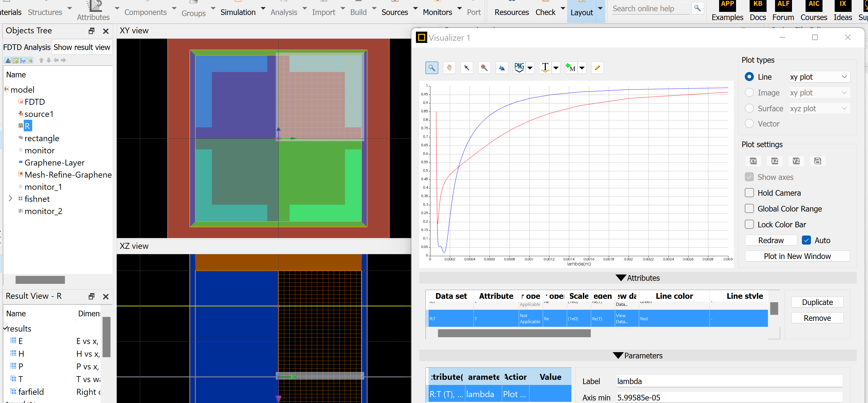The height and width of the screenshot is (403, 868).
Task: Undock the Objects Tree panel
Action: [x=91, y=31]
